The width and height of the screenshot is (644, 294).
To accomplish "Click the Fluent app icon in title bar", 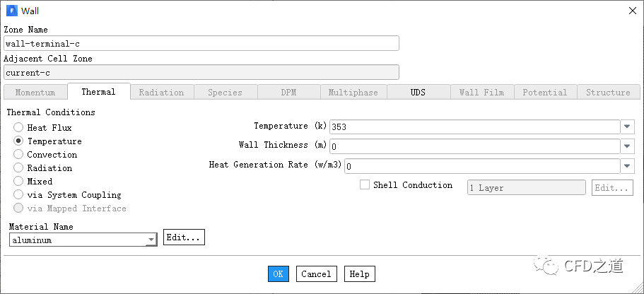I will point(11,11).
